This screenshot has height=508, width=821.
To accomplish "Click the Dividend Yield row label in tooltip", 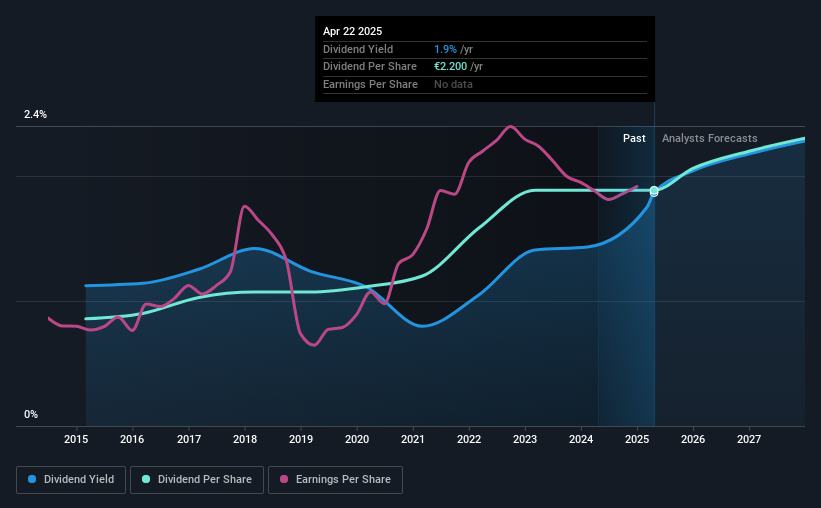I will coord(358,49).
